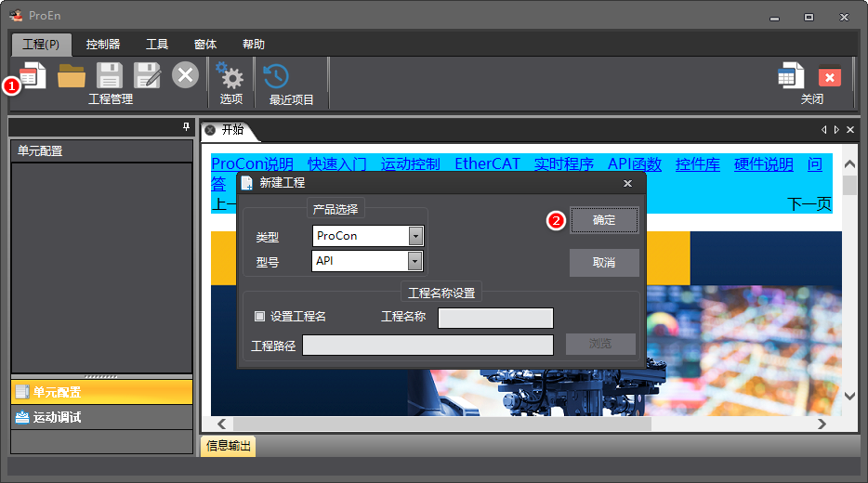
Task: Open the 硬件说明 link
Action: point(763,164)
